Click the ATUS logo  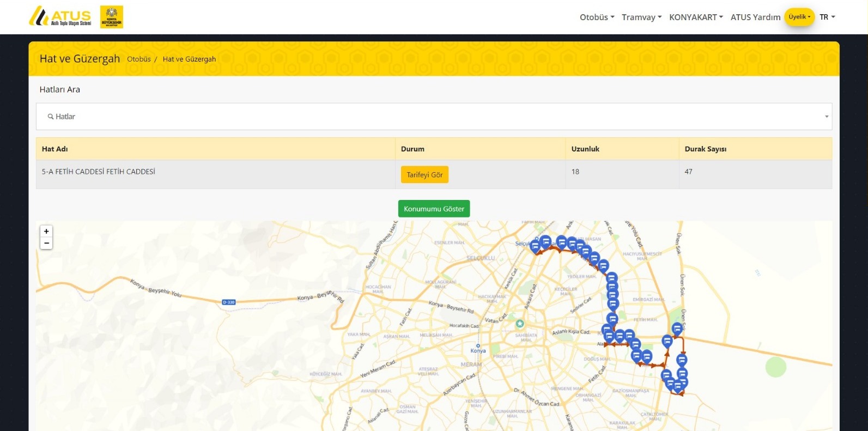pyautogui.click(x=60, y=16)
